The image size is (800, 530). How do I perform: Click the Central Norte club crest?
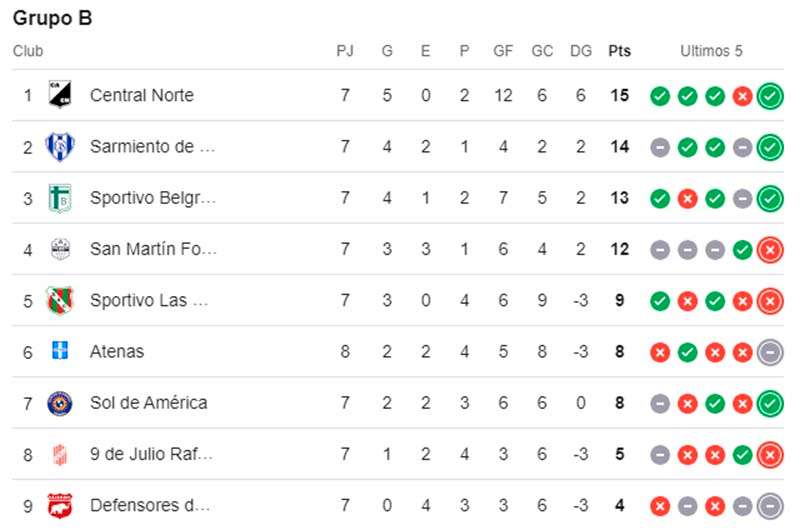(x=60, y=94)
